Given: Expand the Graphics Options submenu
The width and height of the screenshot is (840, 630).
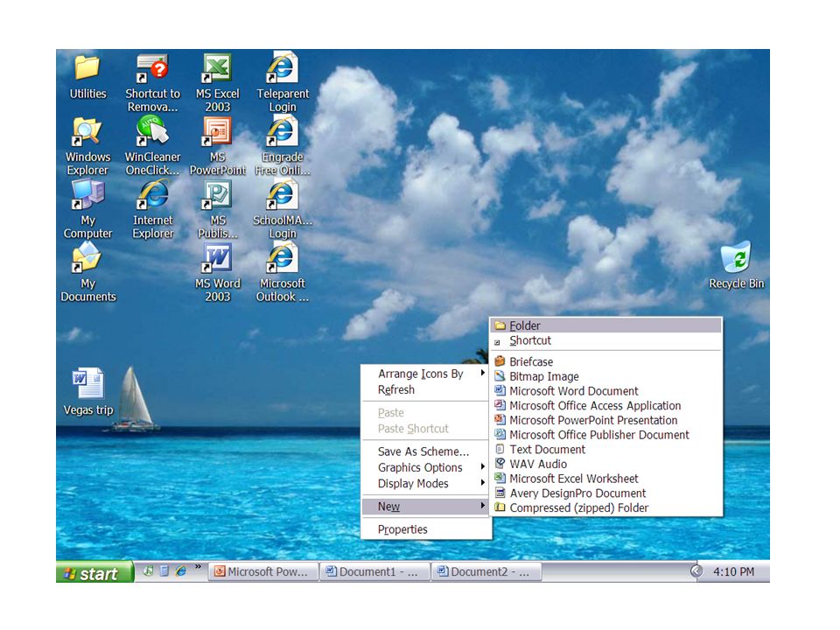Looking at the screenshot, I should point(426,467).
